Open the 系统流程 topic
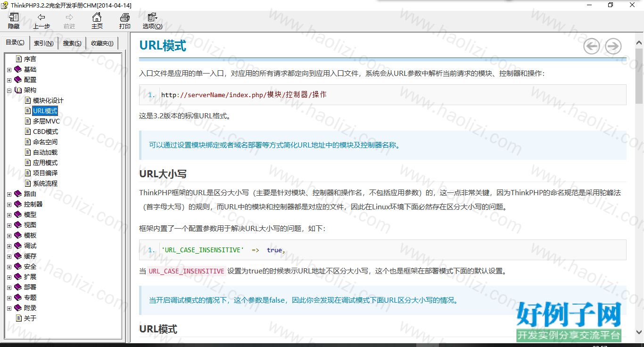 click(x=45, y=183)
